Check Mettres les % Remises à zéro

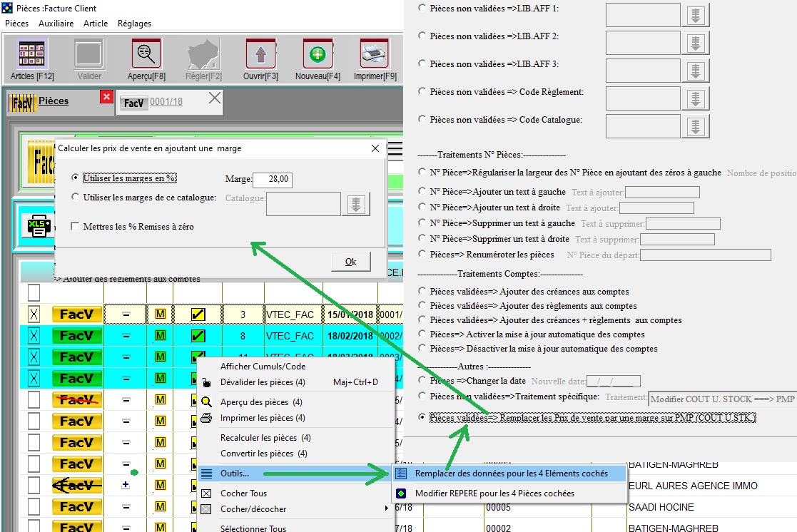[75, 227]
